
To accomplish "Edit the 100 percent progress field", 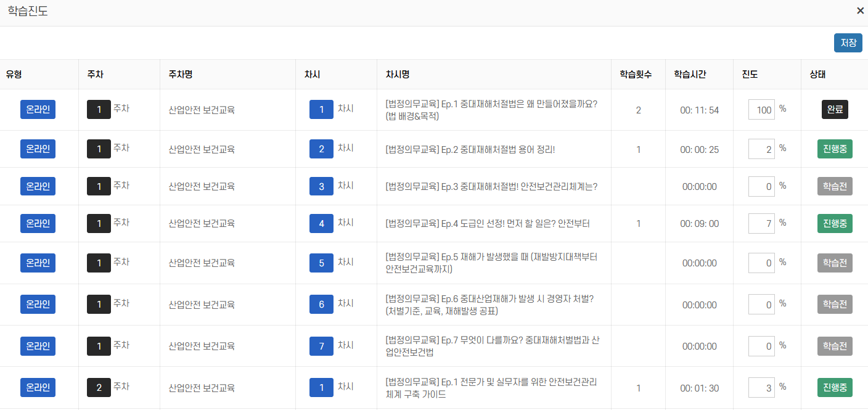I will coord(761,110).
